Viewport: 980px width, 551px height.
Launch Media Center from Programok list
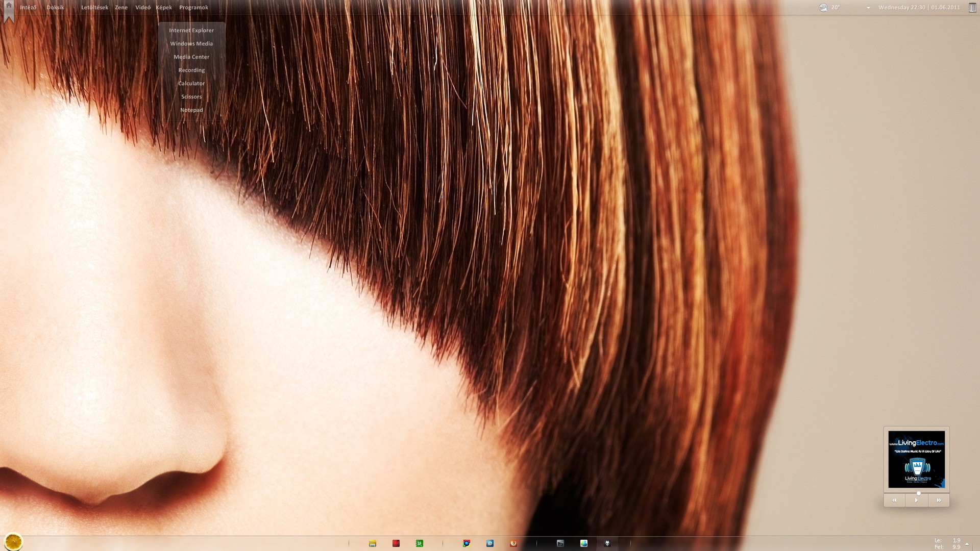pos(191,57)
